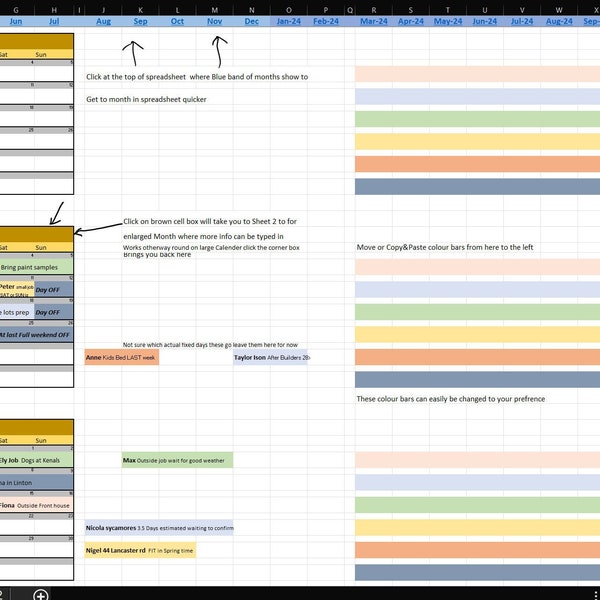Screen dimensions: 600x600
Task: Click the 'Get to month in spreadsheet quicker' note
Action: point(146,99)
